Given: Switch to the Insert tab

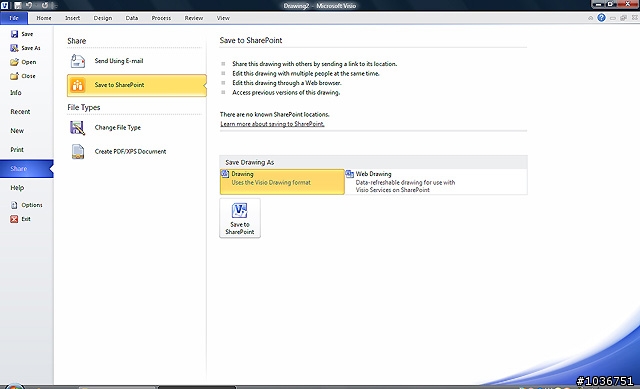Looking at the screenshot, I should click(x=72, y=18).
